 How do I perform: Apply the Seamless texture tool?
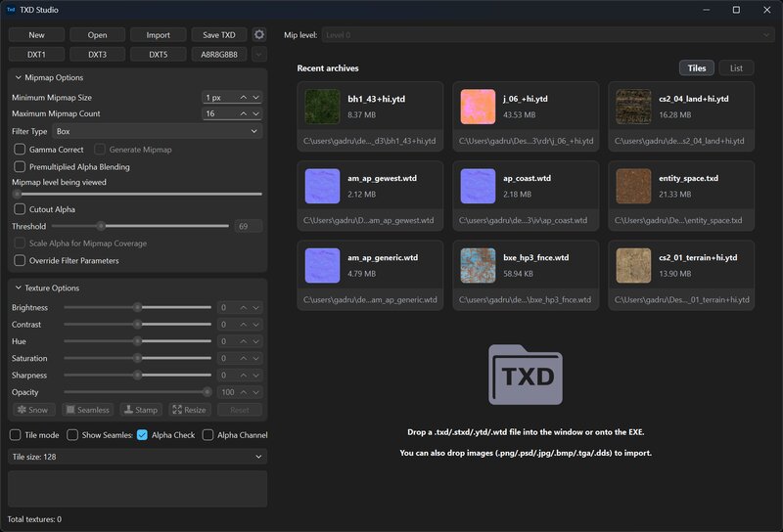tap(87, 410)
